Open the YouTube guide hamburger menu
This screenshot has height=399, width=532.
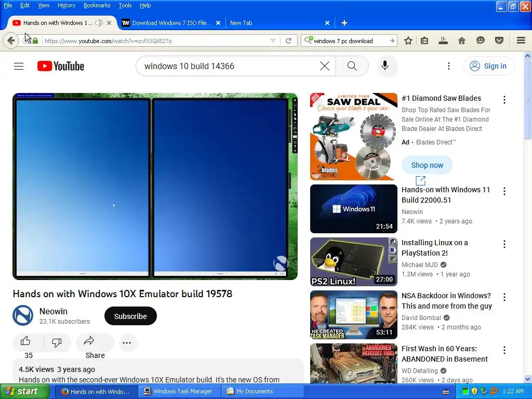tap(19, 66)
